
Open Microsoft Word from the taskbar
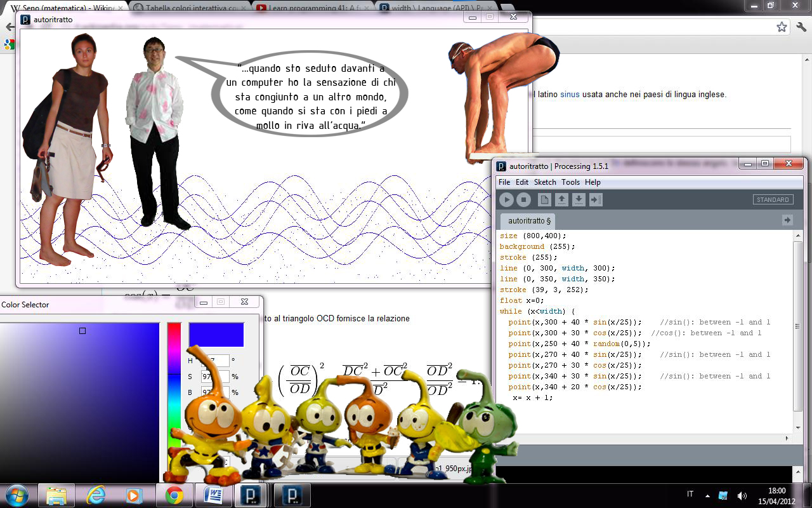tap(213, 495)
